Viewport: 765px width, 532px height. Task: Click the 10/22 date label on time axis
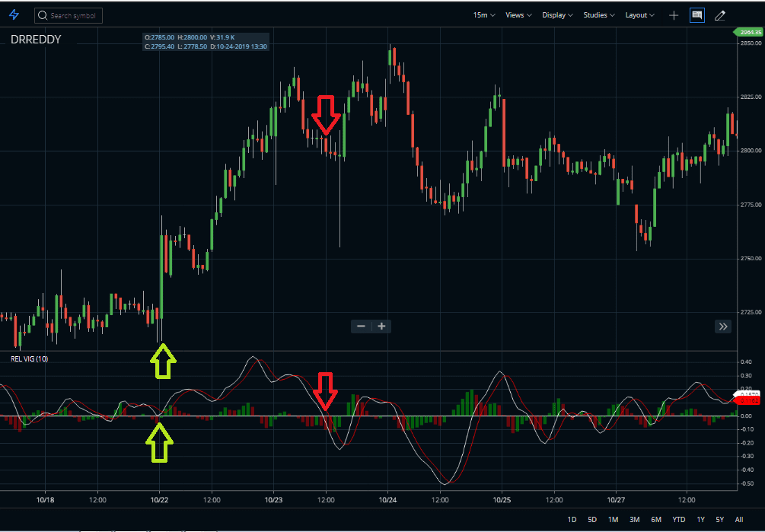[x=159, y=500]
